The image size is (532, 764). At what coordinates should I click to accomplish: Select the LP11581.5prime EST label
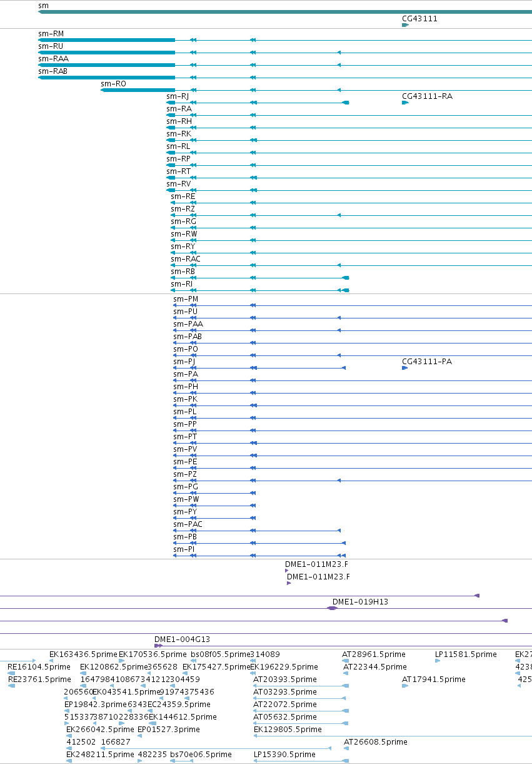tap(466, 654)
